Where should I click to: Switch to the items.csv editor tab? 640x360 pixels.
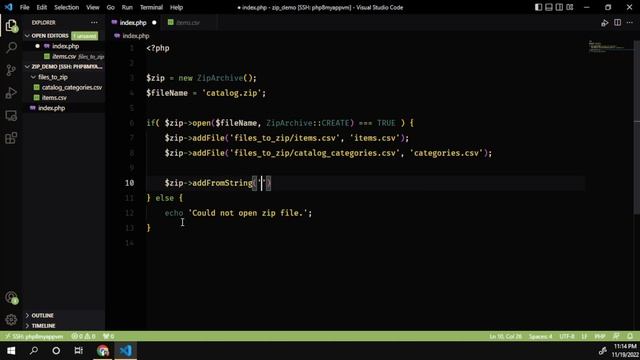[x=188, y=22]
